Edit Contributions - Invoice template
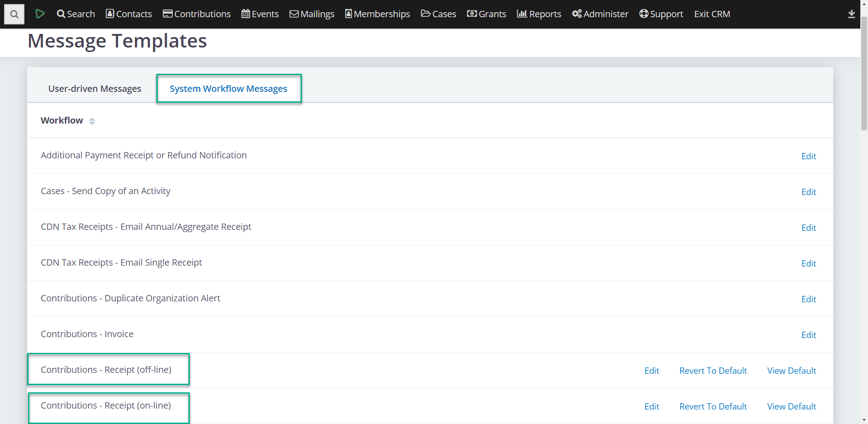 [x=808, y=335]
